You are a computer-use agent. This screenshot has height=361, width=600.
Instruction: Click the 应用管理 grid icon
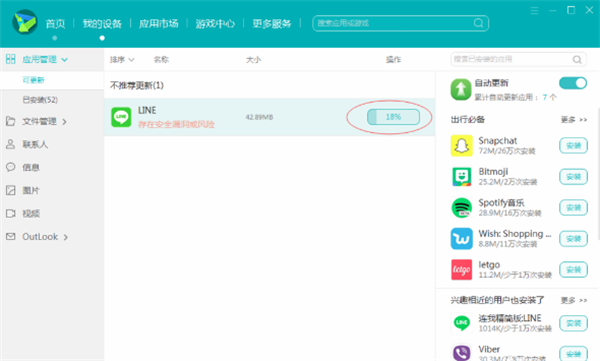coord(11,59)
